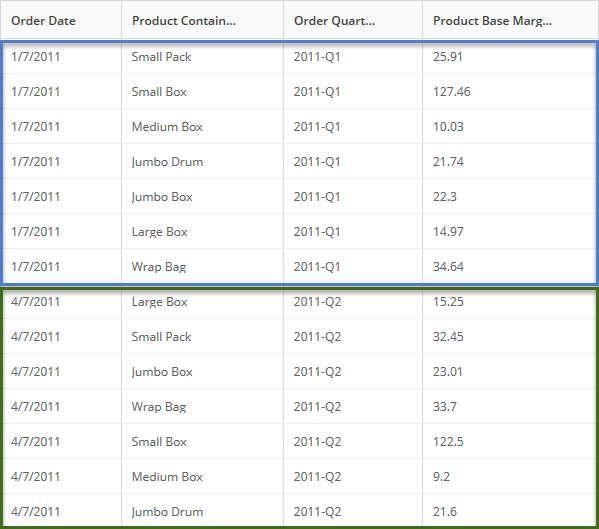Select the 4/7/2011 date in the Large Box row
599x529 pixels.
pos(36,302)
